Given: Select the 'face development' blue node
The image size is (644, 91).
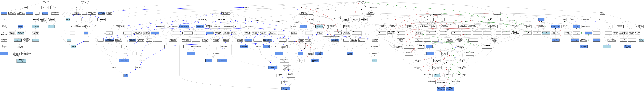Looking at the screenshot, I should click(200, 26).
